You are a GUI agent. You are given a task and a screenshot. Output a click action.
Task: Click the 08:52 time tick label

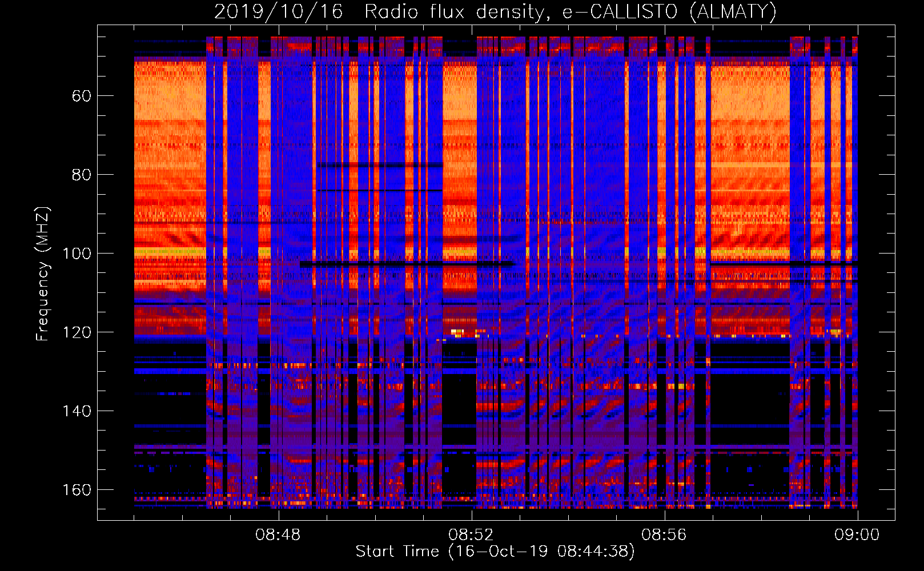(471, 535)
